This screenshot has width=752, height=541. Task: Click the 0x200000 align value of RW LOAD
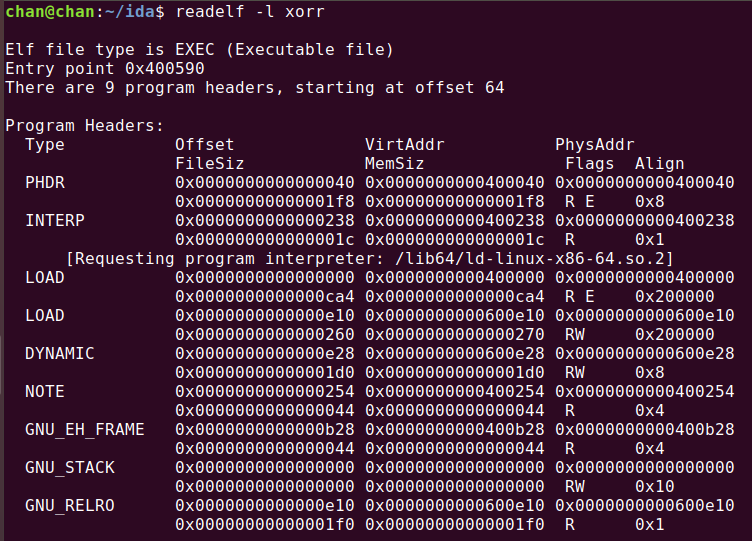pyautogui.click(x=675, y=334)
